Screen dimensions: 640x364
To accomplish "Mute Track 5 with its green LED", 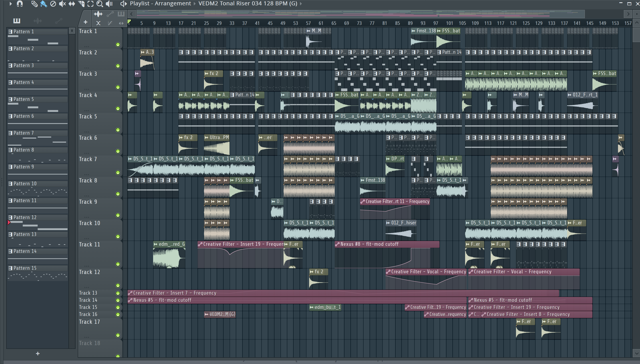I will coord(118,130).
